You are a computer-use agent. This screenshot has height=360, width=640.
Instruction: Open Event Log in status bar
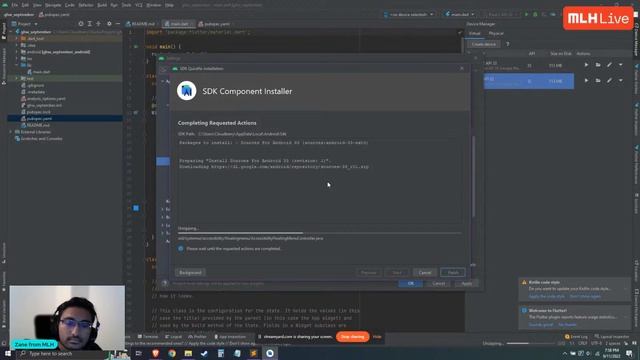point(576,337)
